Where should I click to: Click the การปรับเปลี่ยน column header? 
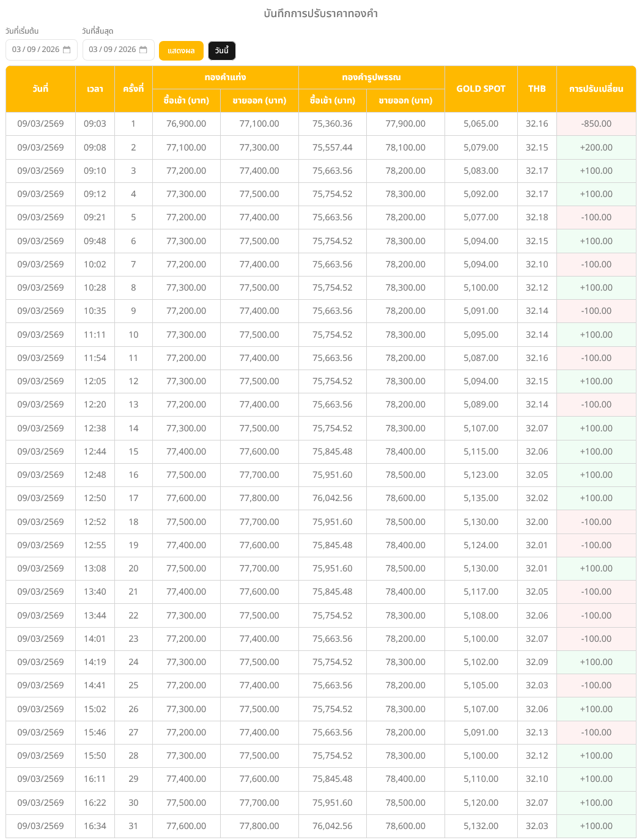pyautogui.click(x=596, y=89)
